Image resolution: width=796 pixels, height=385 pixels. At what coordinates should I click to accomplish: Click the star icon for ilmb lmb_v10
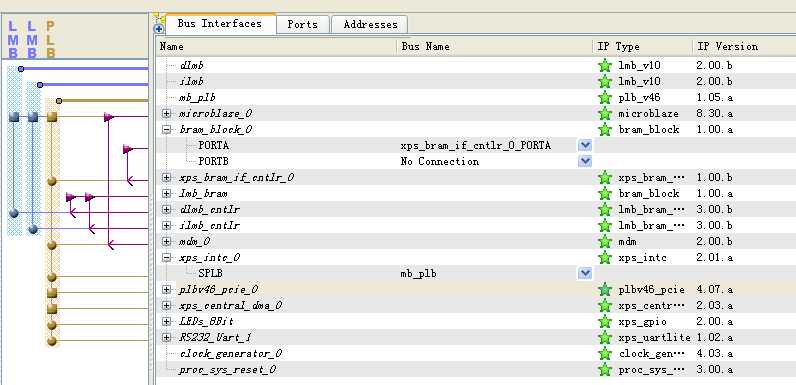pos(605,81)
